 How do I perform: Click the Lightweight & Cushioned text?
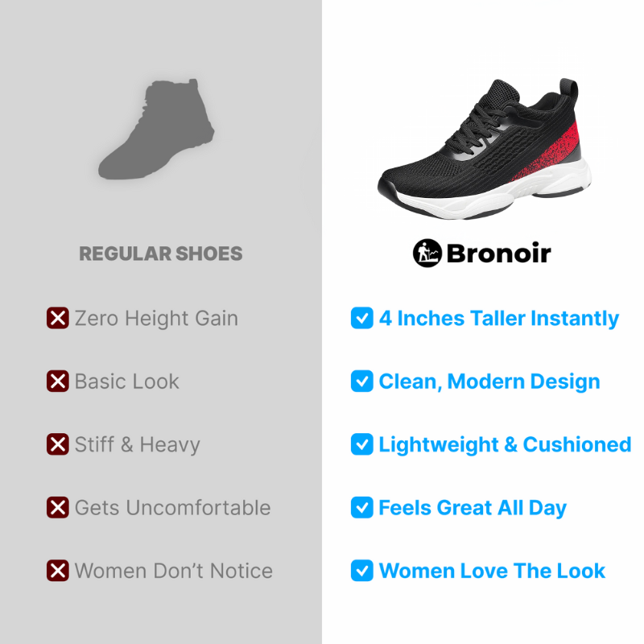[505, 445]
